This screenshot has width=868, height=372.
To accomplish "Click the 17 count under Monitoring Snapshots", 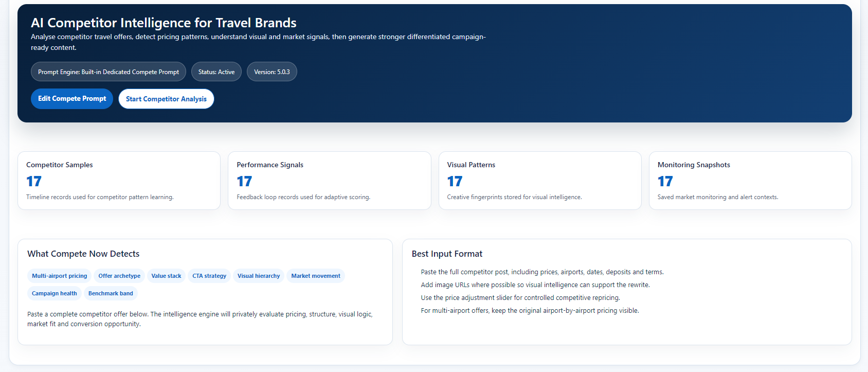I will pos(665,181).
